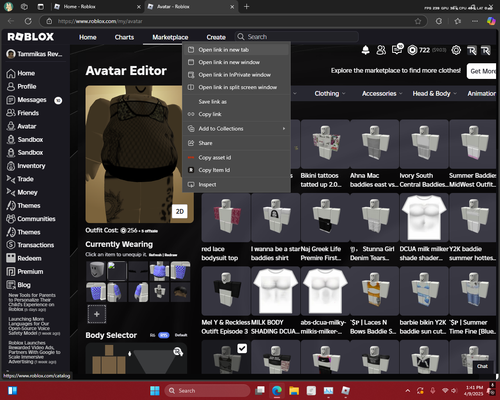Expand the Add to Collections submenu
The height and width of the screenshot is (400, 500).
pos(236,129)
